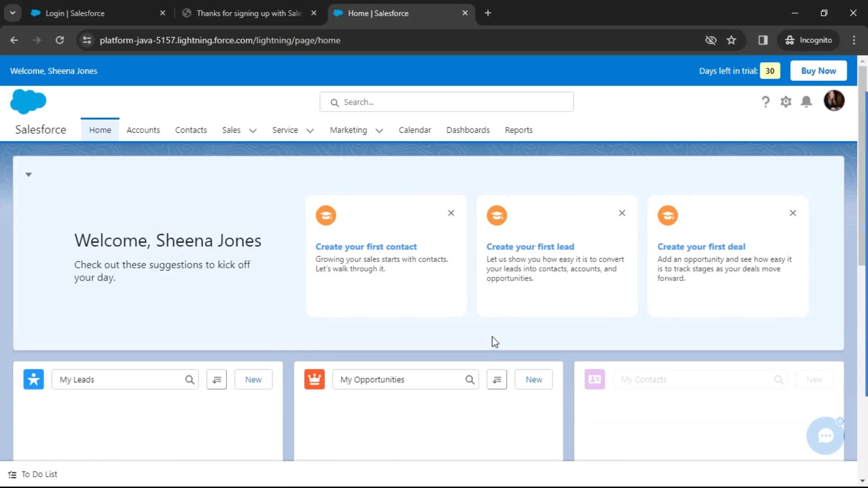868x488 pixels.
Task: Reload the page
Action: click(60, 40)
